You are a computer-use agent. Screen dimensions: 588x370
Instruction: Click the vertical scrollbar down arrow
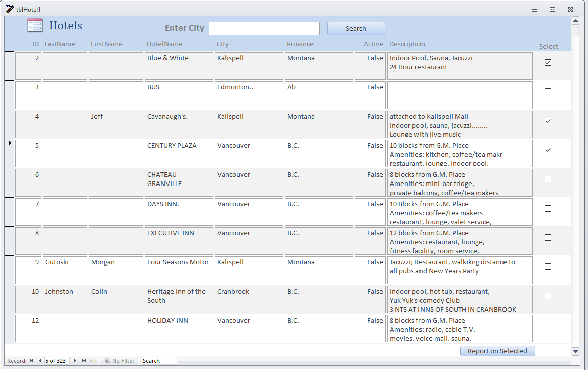click(575, 351)
